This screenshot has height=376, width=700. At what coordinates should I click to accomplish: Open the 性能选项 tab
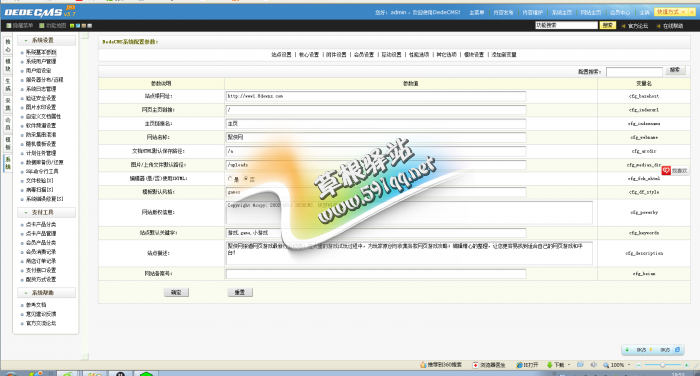[419, 54]
